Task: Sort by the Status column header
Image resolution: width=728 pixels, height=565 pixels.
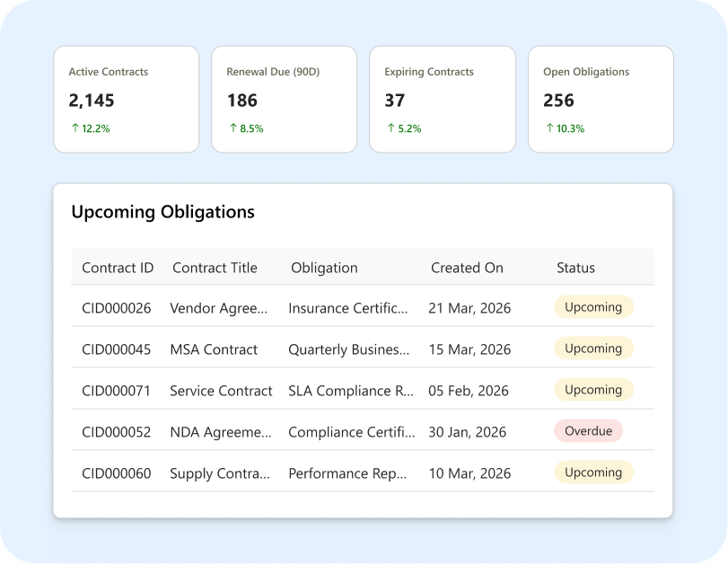Action: pos(575,268)
